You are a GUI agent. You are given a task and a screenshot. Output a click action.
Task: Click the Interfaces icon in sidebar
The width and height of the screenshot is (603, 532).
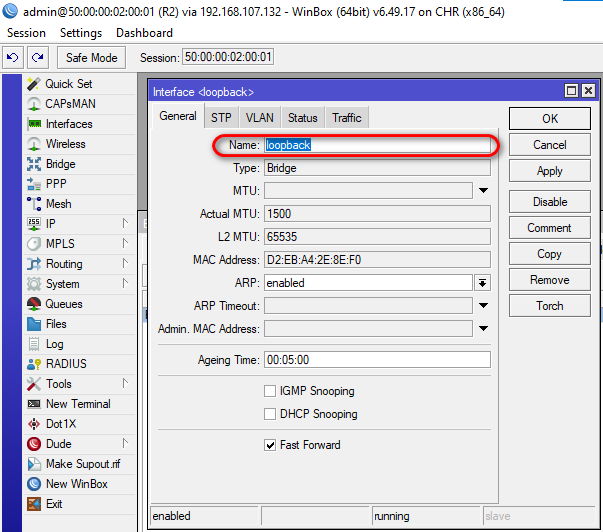[34, 124]
